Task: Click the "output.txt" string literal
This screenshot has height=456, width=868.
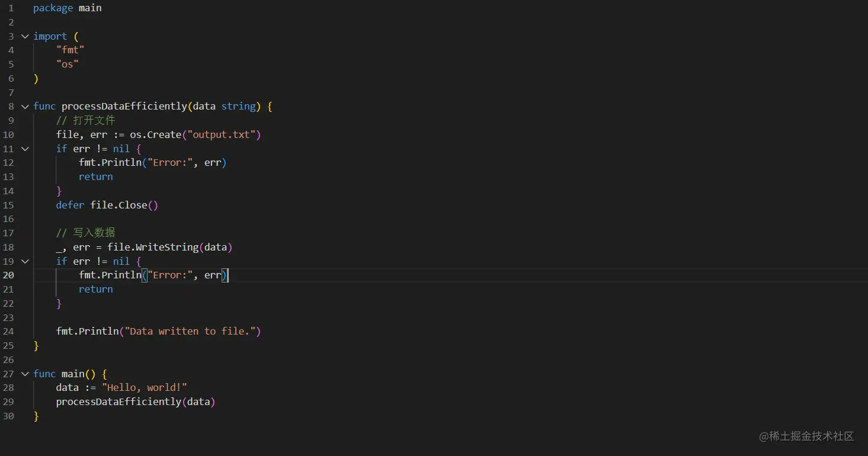Action: [x=221, y=134]
